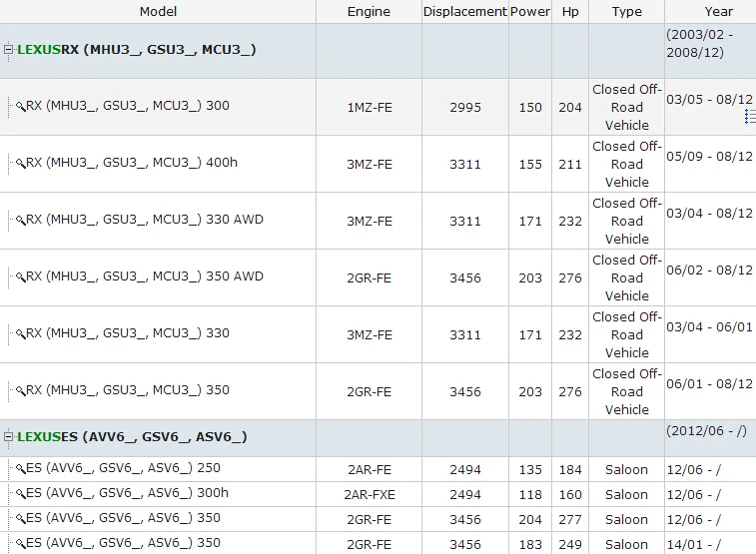Click hp value 184
Viewport: 756px width, 554px height.
[570, 470]
